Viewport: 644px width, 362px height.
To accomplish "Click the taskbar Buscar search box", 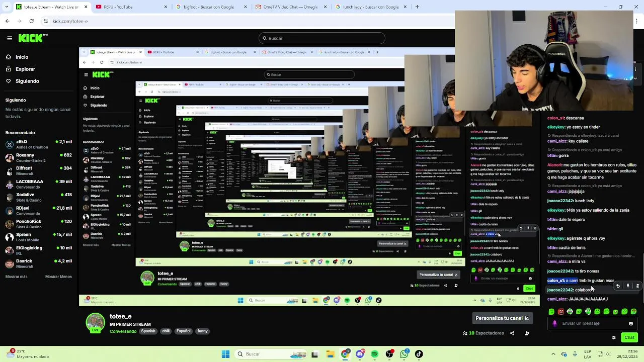I will (x=271, y=354).
